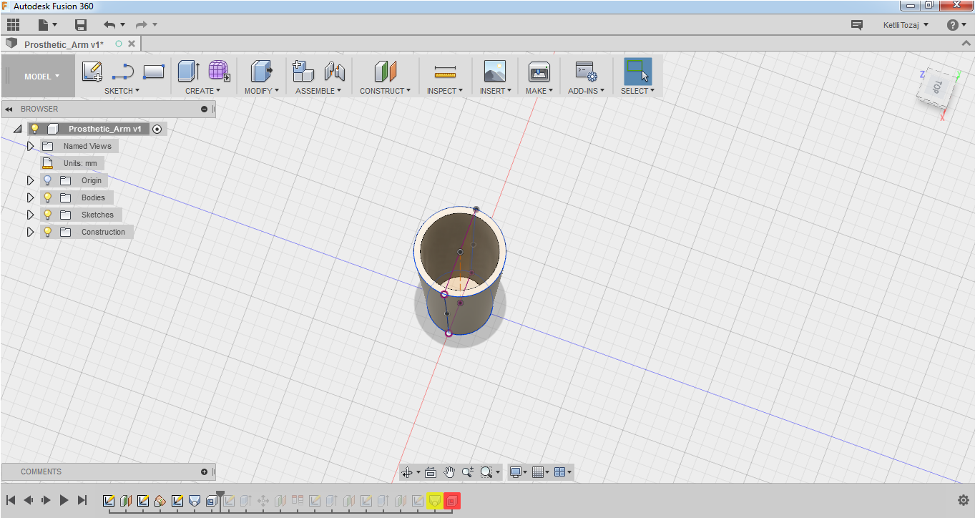Open the CONSTRUCT menu
The width and height of the screenshot is (980, 518).
pos(385,91)
